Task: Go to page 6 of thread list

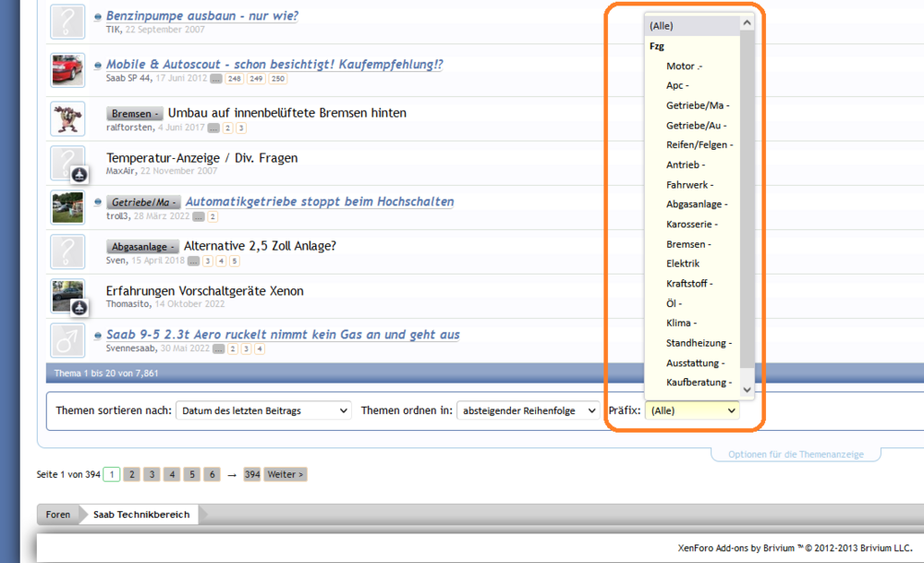Action: pyautogui.click(x=213, y=474)
